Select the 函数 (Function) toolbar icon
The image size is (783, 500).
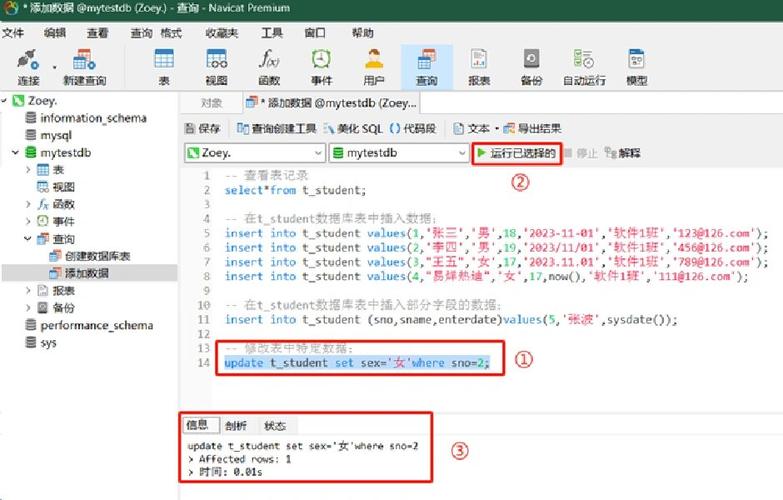click(x=269, y=66)
